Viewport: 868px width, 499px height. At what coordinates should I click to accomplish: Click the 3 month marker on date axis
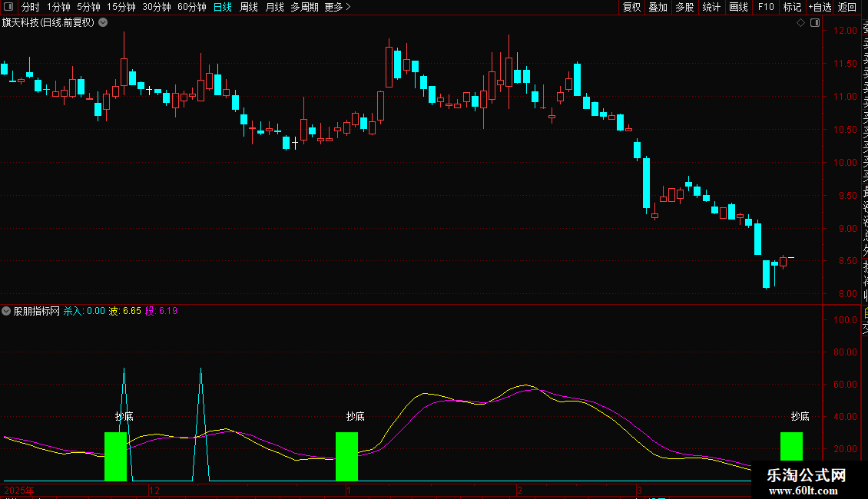639,490
